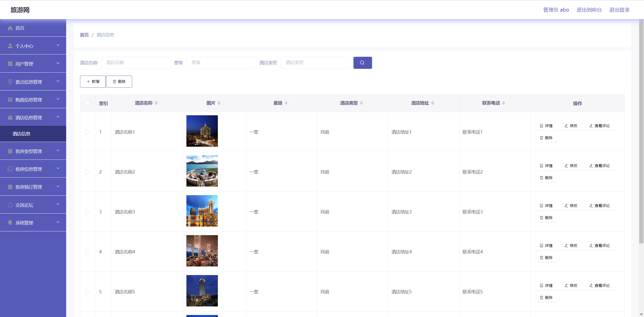644x317 pixels.
Task: Check the checkbox for row 酒店名称3
Action: 88,212
